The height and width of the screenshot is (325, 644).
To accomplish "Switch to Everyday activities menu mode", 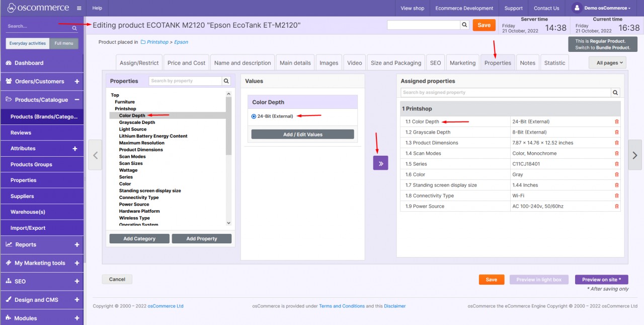I will [x=28, y=43].
